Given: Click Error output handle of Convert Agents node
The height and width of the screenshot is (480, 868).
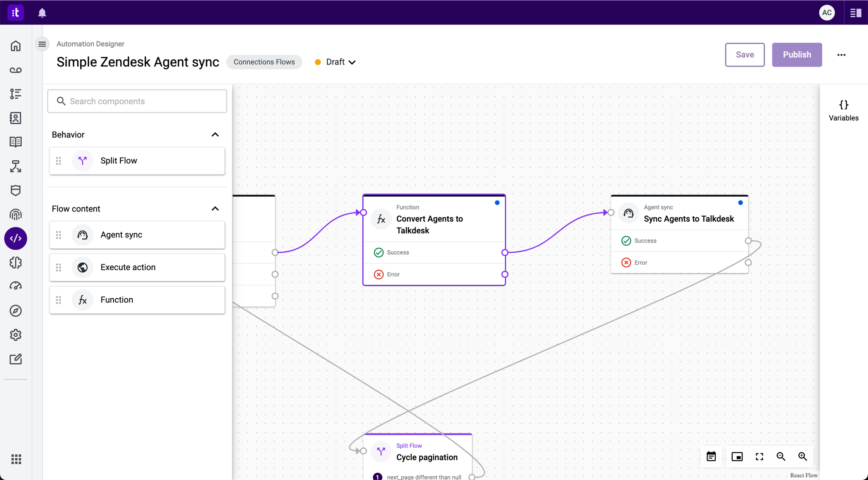Looking at the screenshot, I should 505,274.
